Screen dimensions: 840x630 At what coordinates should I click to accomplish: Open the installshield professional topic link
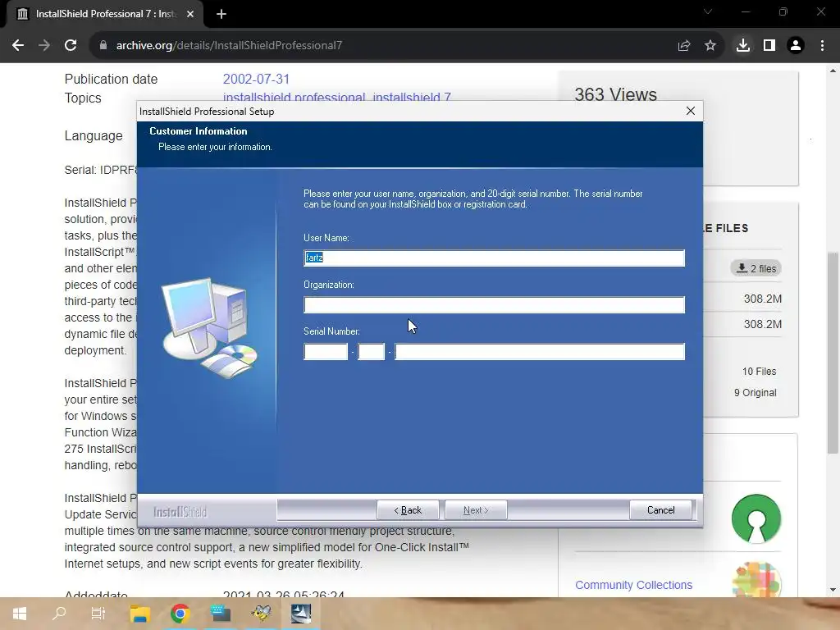pos(294,97)
